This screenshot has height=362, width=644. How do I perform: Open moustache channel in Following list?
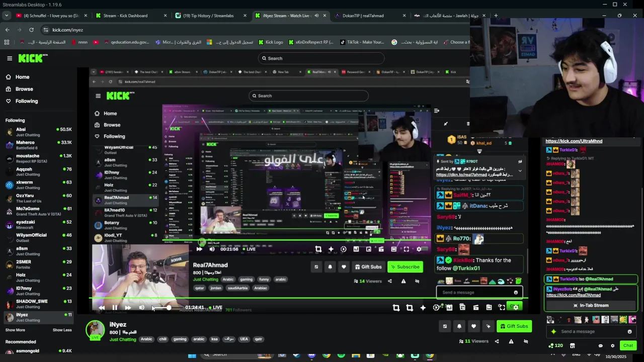click(38, 158)
